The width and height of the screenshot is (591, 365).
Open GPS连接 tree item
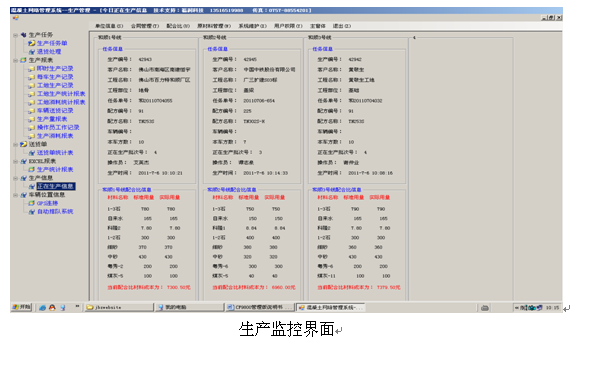[x=47, y=203]
